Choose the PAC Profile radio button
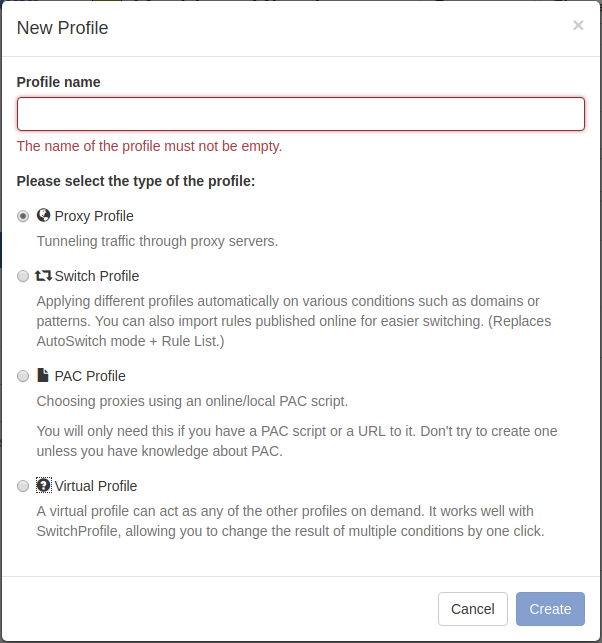 pos(23,376)
